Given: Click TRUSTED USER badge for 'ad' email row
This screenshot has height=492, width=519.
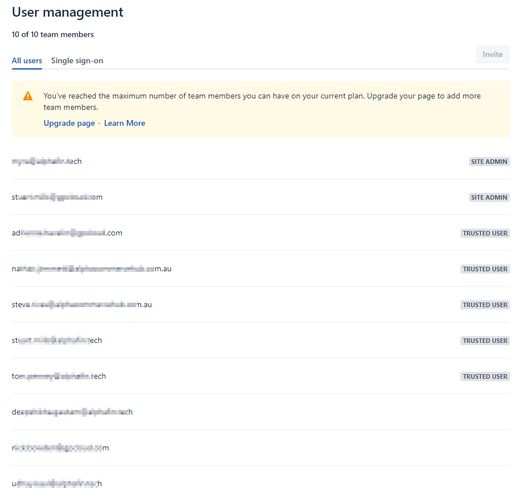Looking at the screenshot, I should (485, 233).
